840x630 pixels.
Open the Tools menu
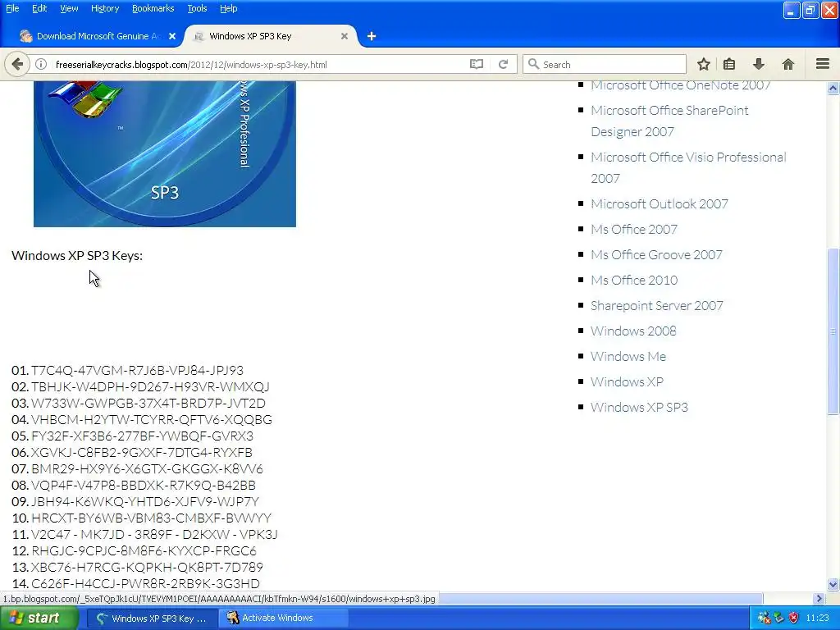point(197,8)
